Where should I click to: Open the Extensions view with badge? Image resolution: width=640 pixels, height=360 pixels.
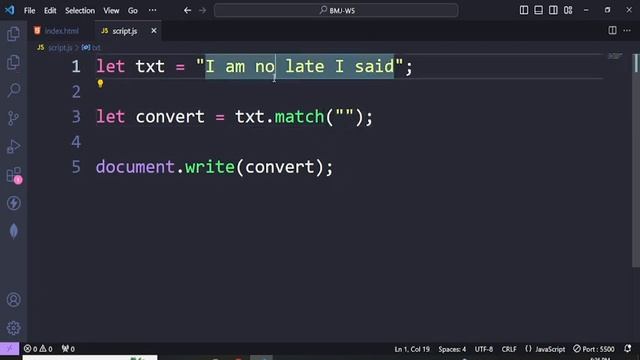tap(13, 175)
